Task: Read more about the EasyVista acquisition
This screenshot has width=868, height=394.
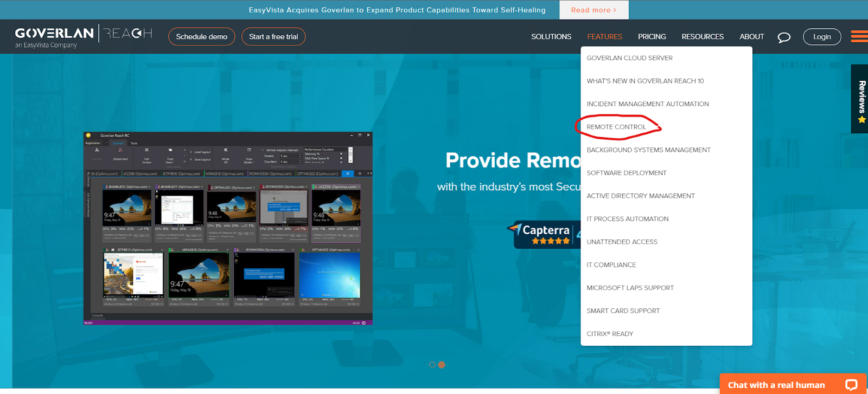Action: tap(593, 10)
